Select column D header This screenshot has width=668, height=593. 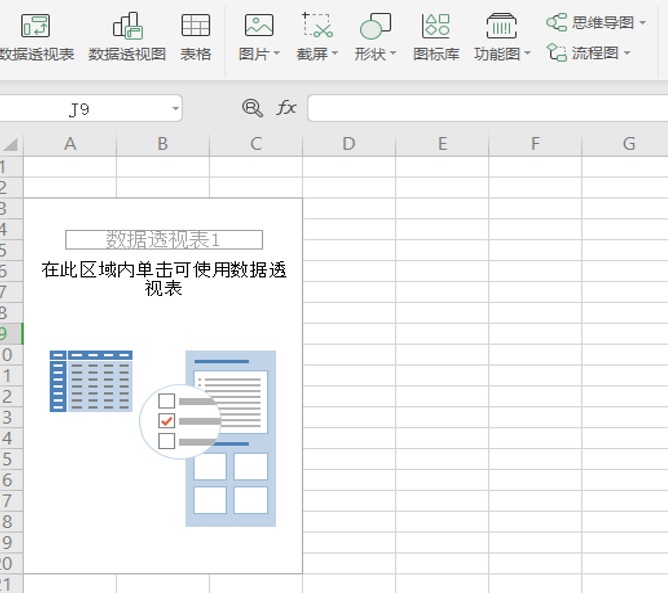click(348, 144)
